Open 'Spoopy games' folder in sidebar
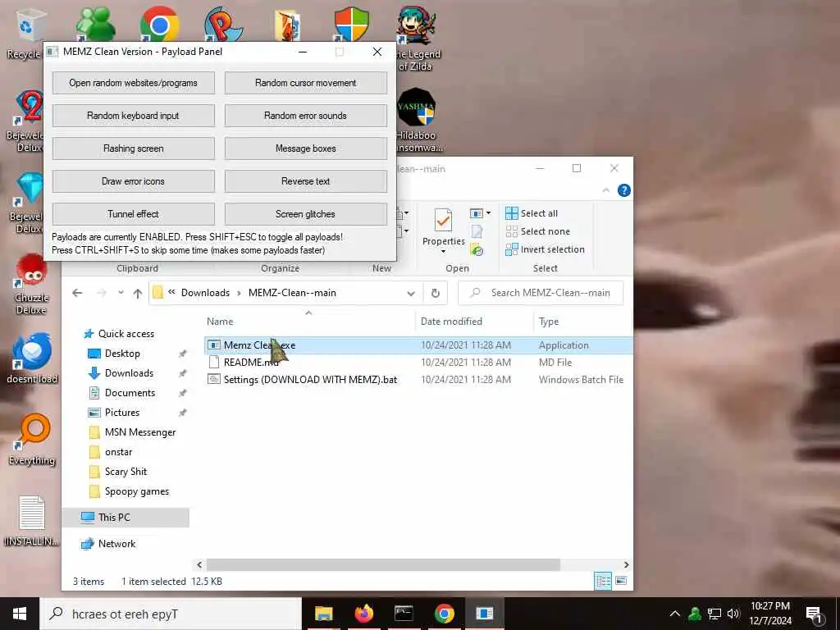The height and width of the screenshot is (630, 840). click(129, 492)
